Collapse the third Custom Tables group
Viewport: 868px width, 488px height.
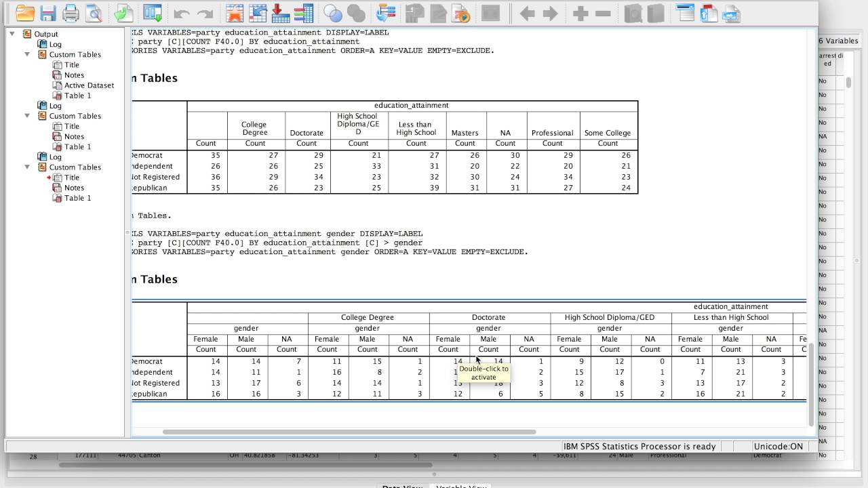pyautogui.click(x=27, y=167)
